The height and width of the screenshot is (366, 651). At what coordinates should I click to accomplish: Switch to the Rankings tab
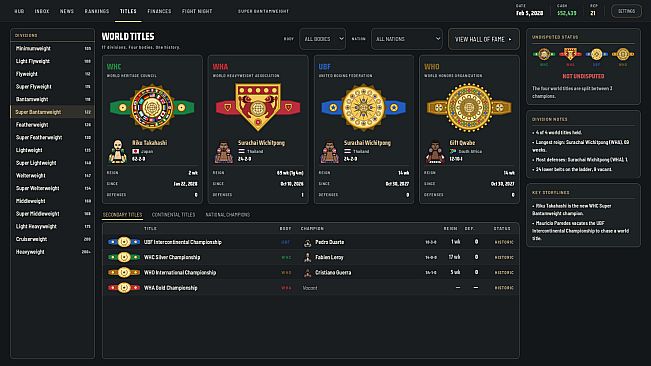[97, 11]
